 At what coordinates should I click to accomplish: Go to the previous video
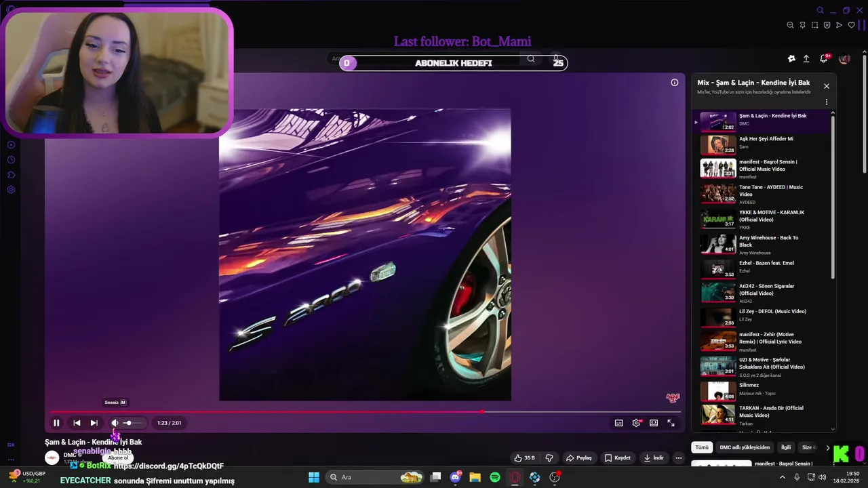[x=77, y=423]
